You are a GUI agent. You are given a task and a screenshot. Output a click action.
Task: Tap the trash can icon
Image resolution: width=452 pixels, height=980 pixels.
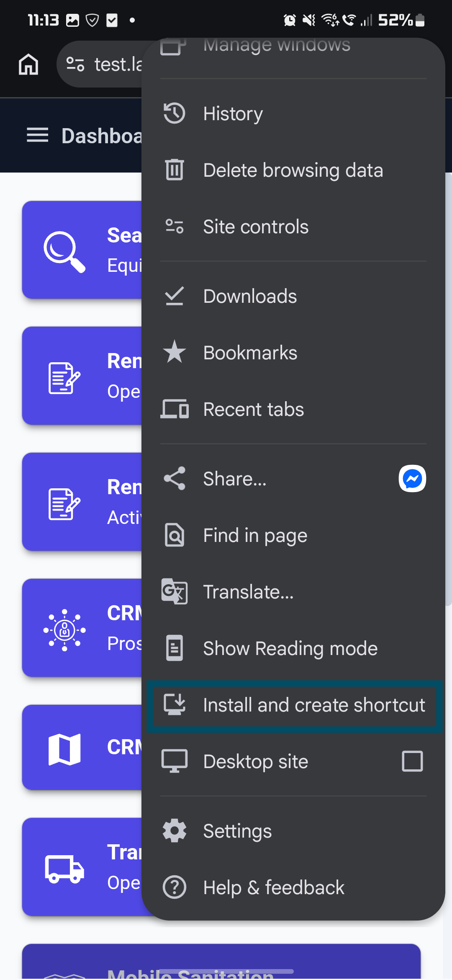coord(174,170)
